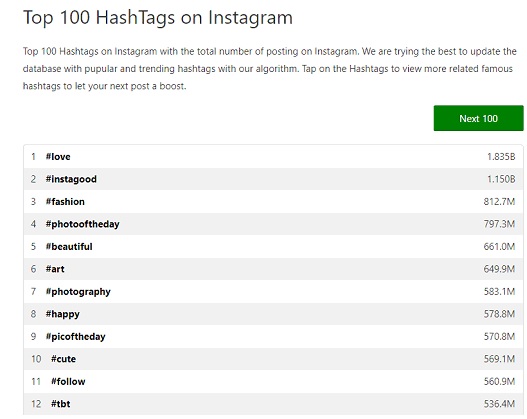Open the #love hashtag link
The width and height of the screenshot is (527, 419).
(58, 157)
